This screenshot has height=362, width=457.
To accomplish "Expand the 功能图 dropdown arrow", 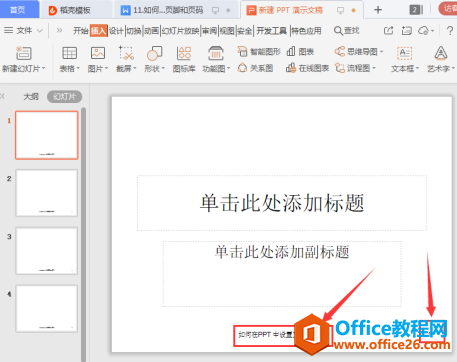I will click(x=229, y=69).
